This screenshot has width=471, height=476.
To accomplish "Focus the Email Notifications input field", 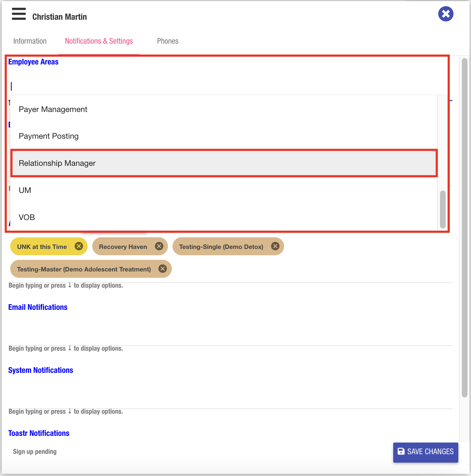I will [x=229, y=334].
